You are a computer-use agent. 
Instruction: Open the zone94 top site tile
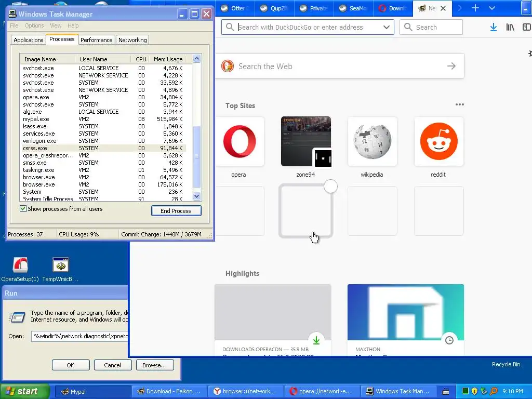305,141
